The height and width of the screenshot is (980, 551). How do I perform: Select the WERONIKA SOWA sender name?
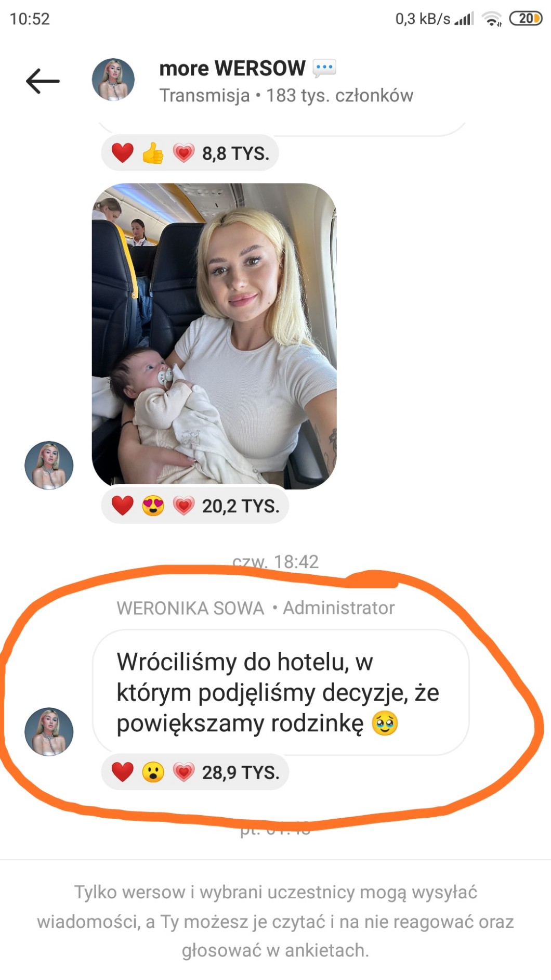[x=190, y=608]
